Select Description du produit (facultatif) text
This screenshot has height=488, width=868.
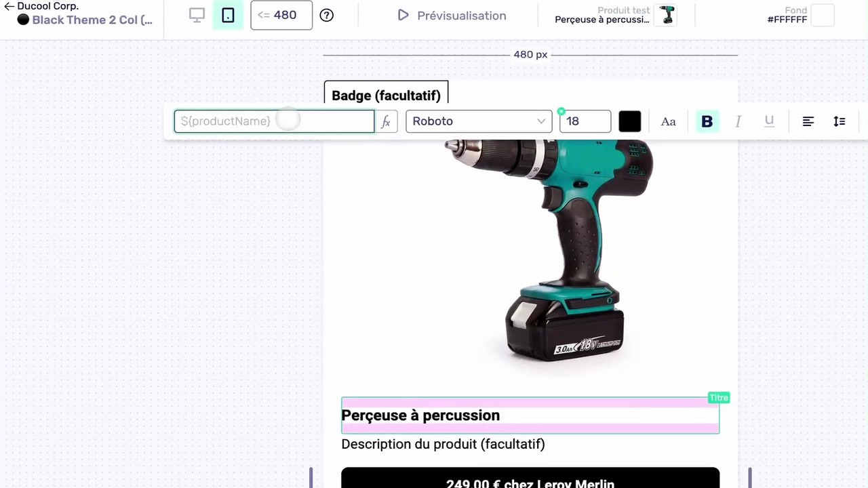[x=443, y=445]
